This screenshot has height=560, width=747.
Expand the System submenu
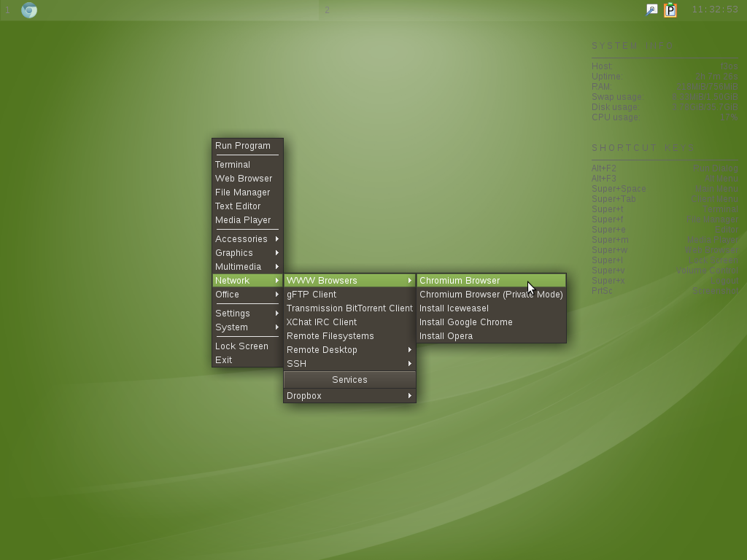point(247,327)
